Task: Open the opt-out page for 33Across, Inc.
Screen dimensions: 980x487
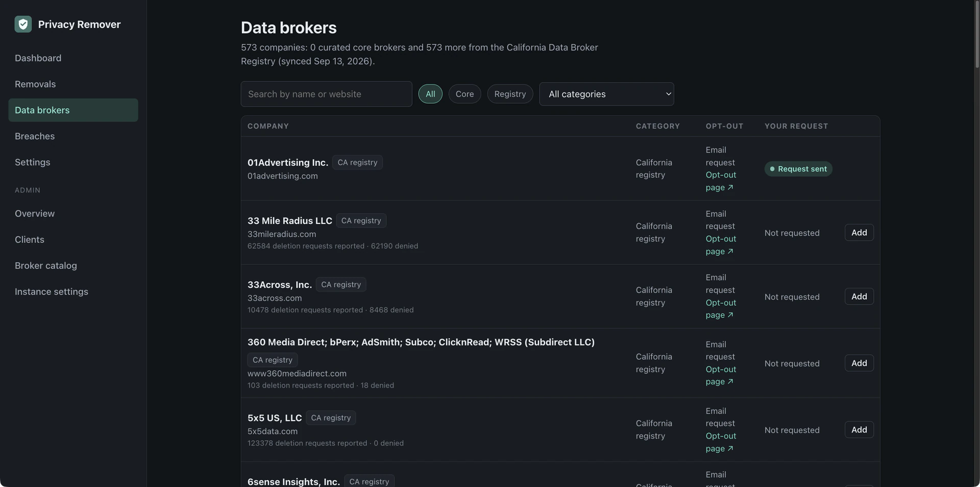Action: pos(721,309)
